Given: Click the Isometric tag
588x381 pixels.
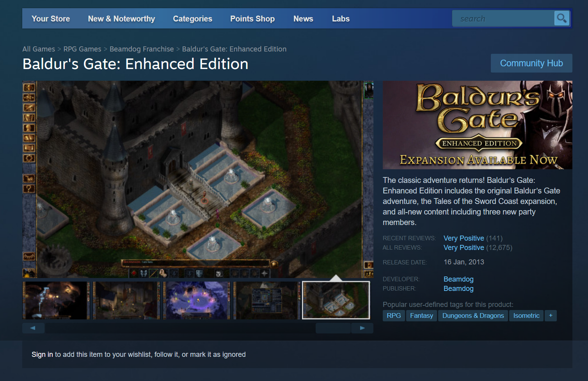Looking at the screenshot, I should pyautogui.click(x=526, y=315).
